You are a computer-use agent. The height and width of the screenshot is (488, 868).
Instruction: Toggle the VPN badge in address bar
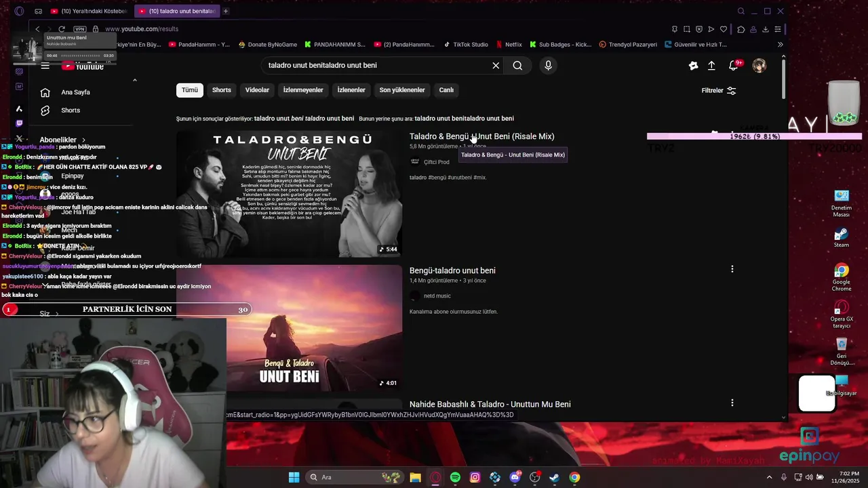pyautogui.click(x=79, y=29)
